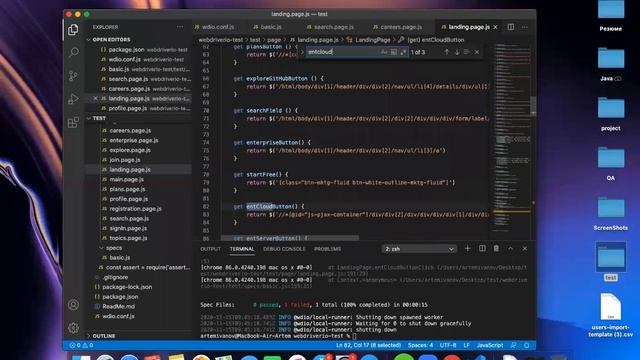
Task: Switch to the TERMINAL panel tab
Action: coord(242,249)
